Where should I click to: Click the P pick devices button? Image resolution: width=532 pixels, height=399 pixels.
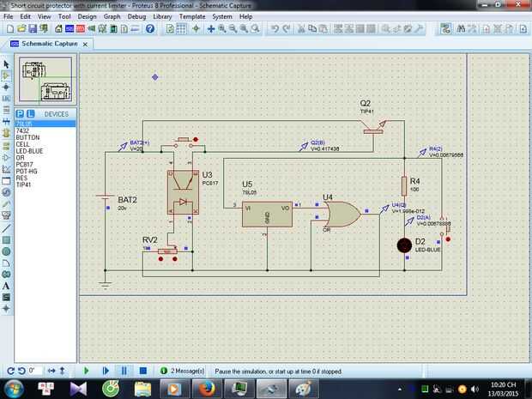(x=20, y=113)
